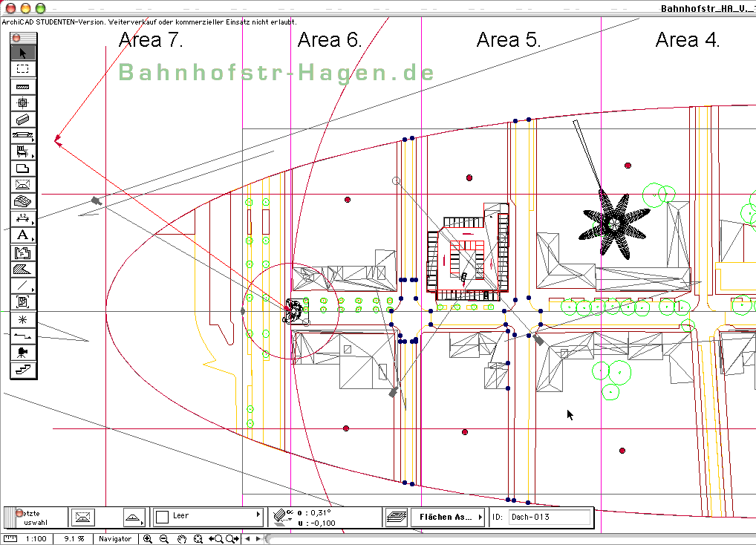This screenshot has width=756, height=545.
Task: Open the Leer material dropdown
Action: click(208, 516)
